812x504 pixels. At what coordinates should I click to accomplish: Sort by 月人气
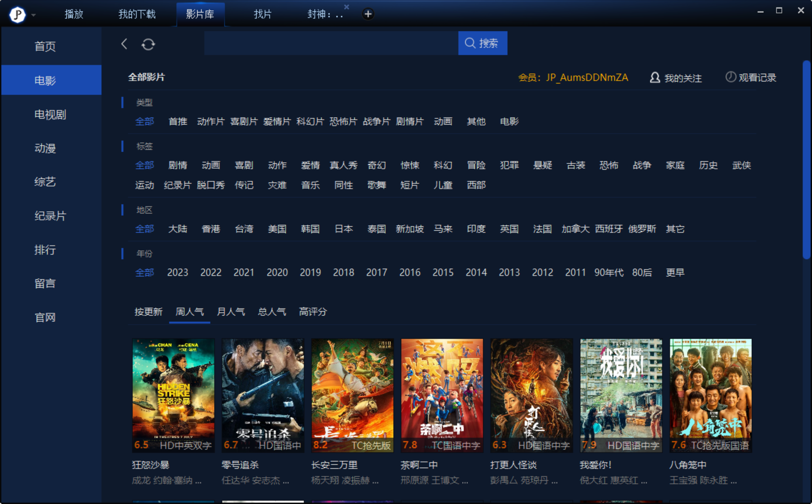point(231,312)
